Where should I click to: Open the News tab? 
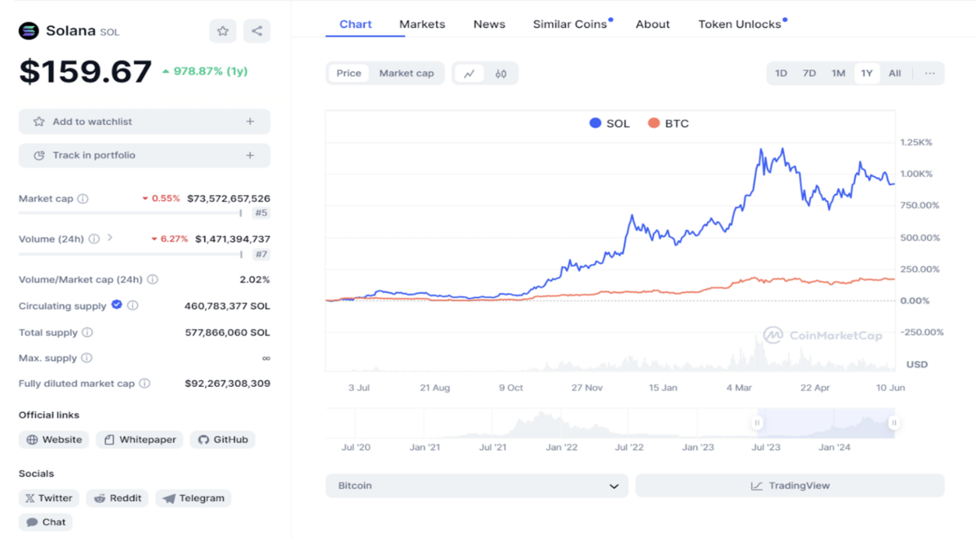point(489,24)
